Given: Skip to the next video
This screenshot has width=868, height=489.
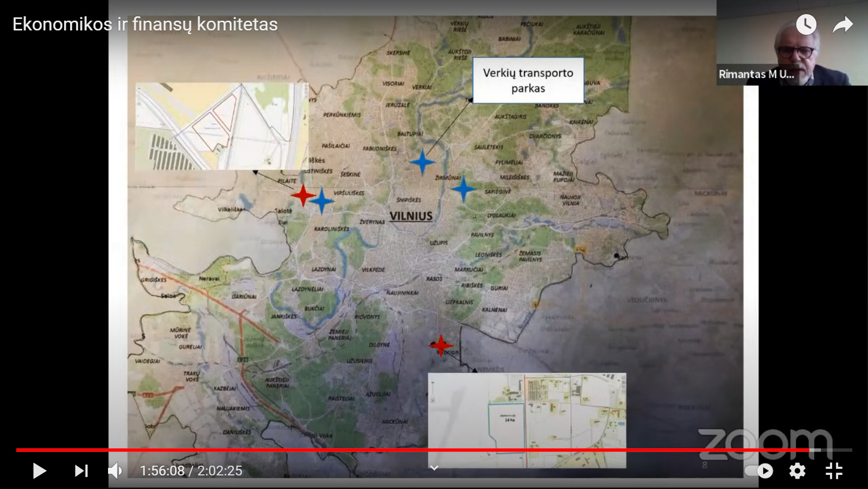Looking at the screenshot, I should click(x=81, y=471).
